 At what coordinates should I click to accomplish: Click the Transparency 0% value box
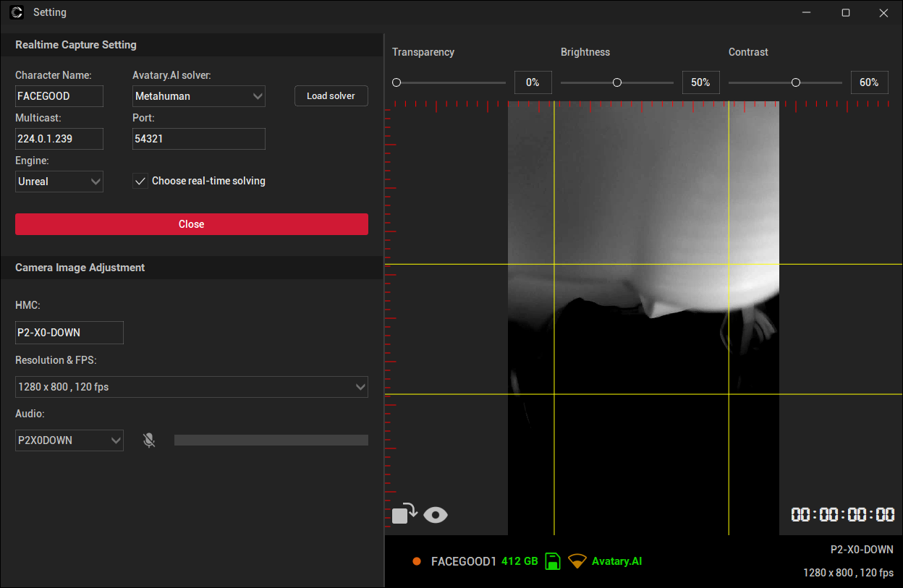[x=533, y=82]
